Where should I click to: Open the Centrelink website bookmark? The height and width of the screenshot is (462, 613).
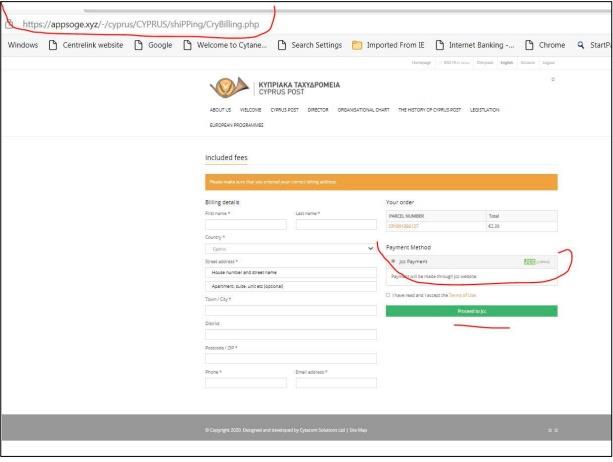click(87, 44)
